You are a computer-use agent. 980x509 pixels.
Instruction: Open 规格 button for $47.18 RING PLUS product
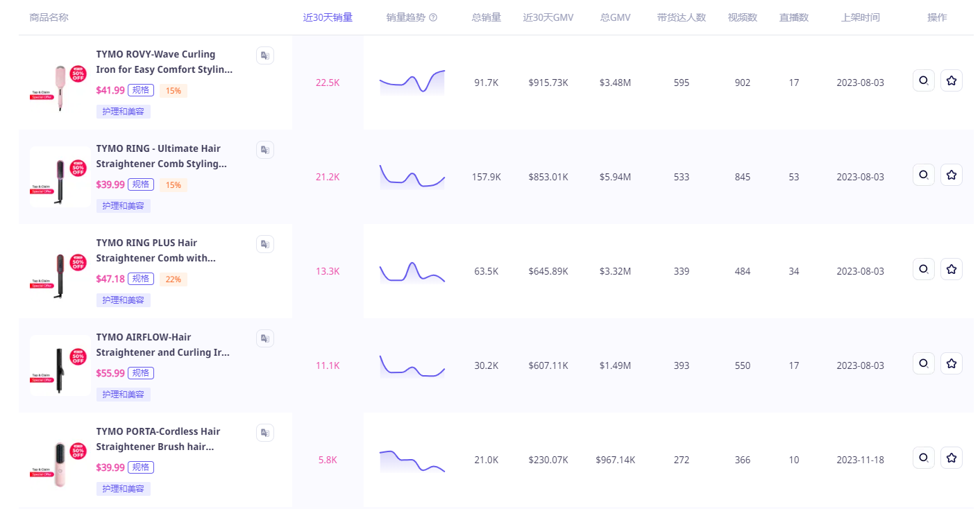pyautogui.click(x=141, y=279)
